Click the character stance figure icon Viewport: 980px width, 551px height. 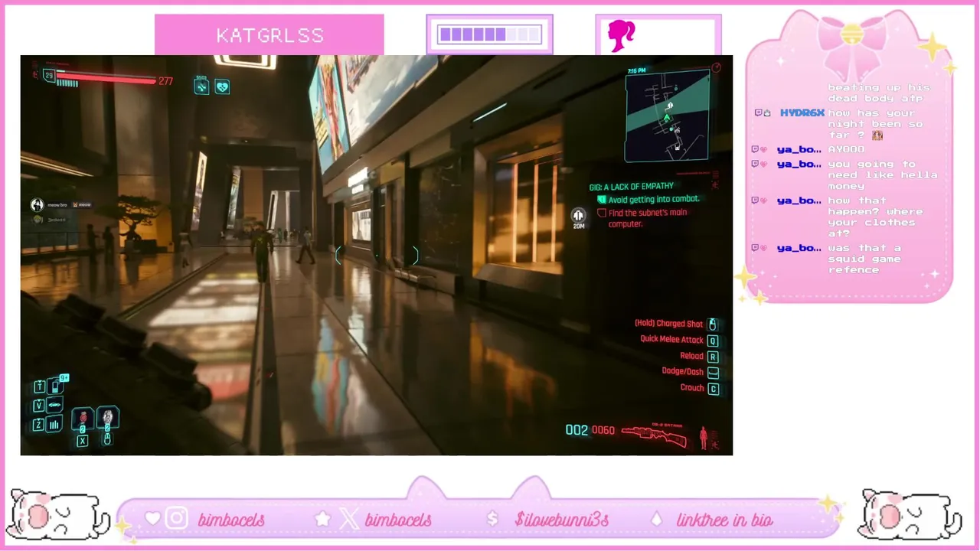click(704, 438)
